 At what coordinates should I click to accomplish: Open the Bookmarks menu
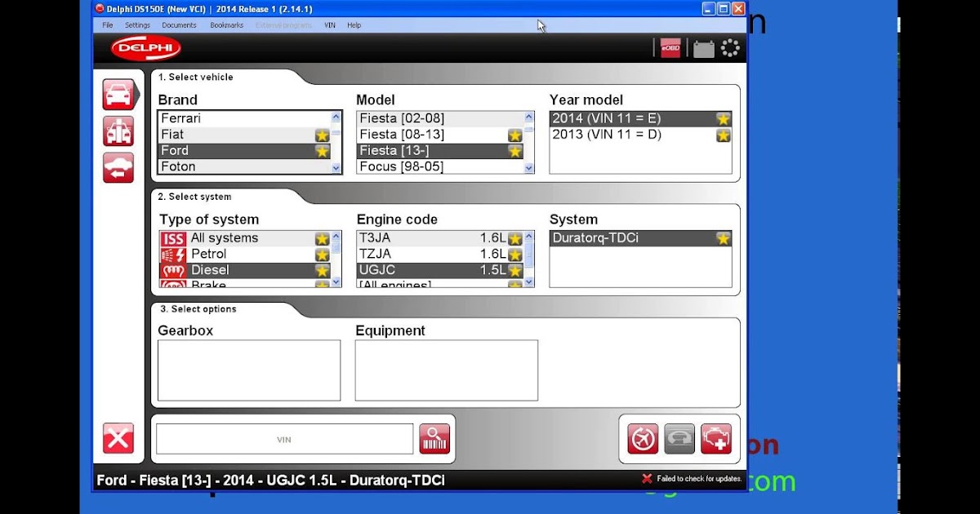[x=226, y=25]
